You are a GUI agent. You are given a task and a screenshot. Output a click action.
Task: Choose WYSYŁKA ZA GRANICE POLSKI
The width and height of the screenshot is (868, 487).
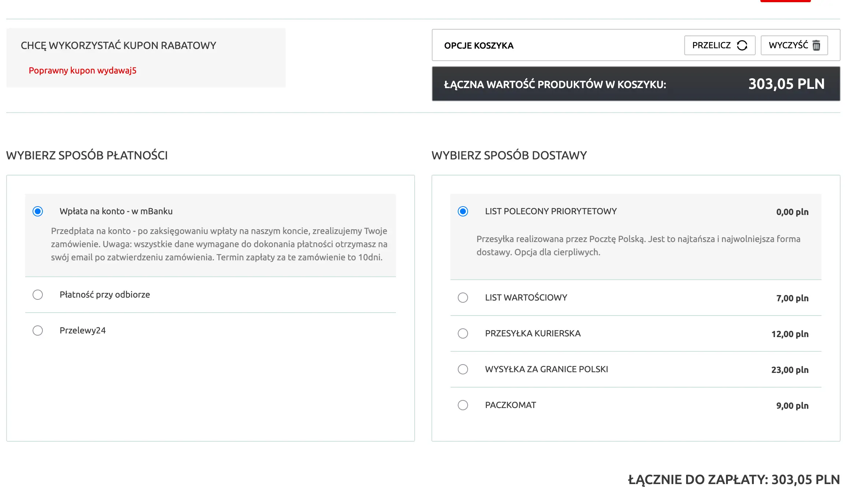tap(463, 369)
